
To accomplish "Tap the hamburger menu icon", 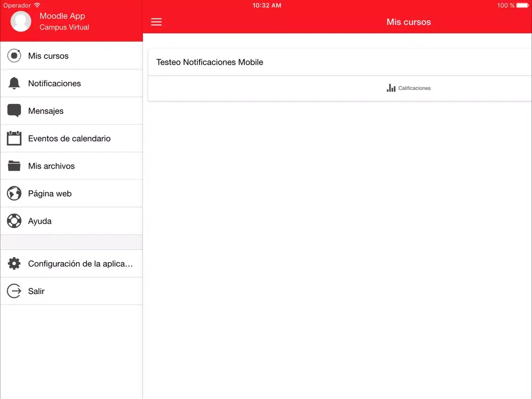I will (156, 22).
